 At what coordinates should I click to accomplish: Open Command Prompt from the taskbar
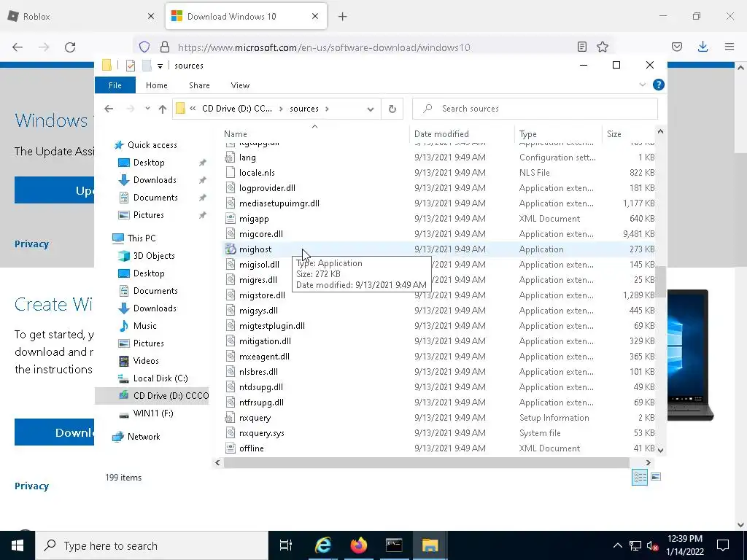tap(394, 545)
